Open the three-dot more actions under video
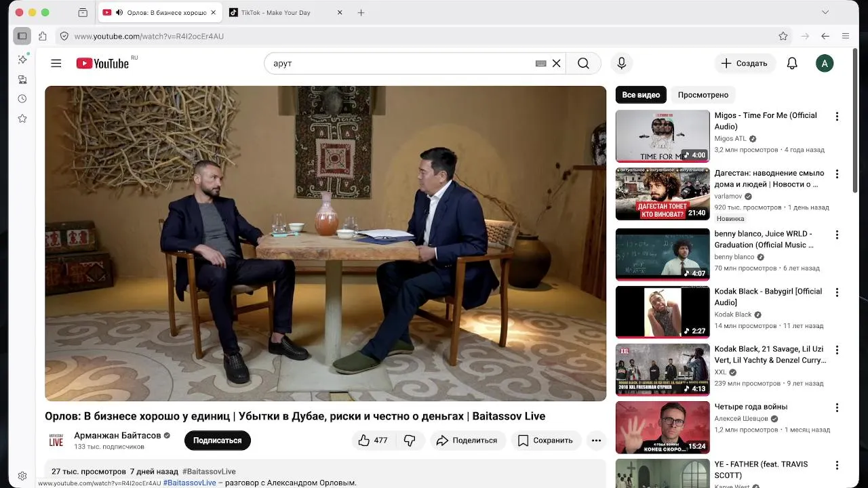The height and width of the screenshot is (488, 868). 596,441
